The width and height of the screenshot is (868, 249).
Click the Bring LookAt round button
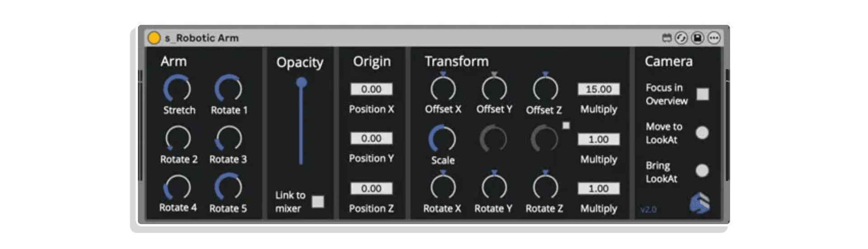(x=702, y=171)
